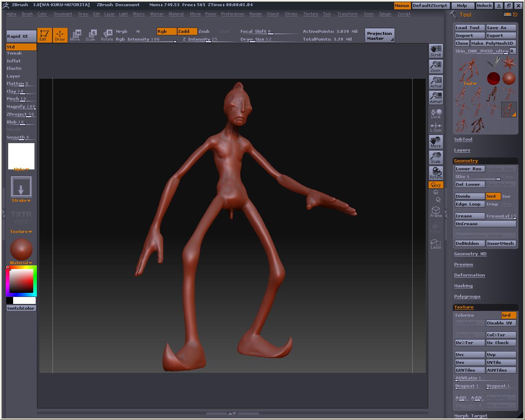Viewport: 525px width, 420px height.
Task: Click the color picker square
Action: point(21,281)
